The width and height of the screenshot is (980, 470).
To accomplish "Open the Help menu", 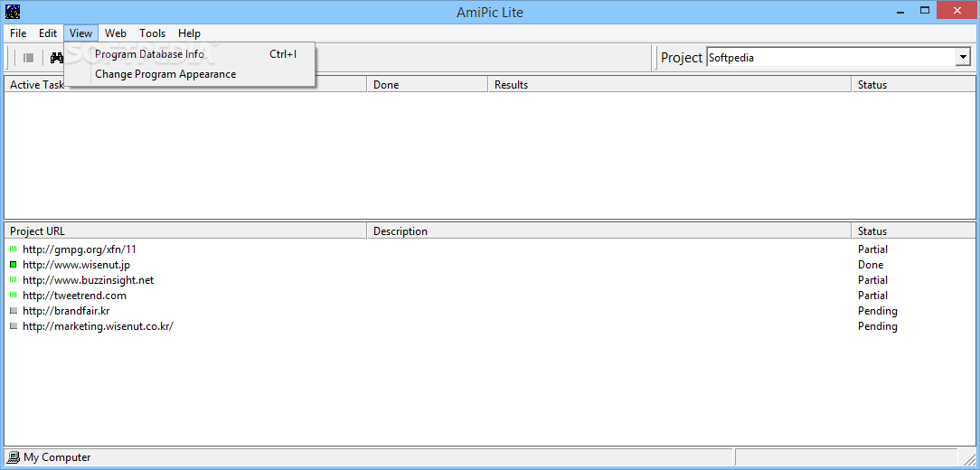I will (x=189, y=33).
